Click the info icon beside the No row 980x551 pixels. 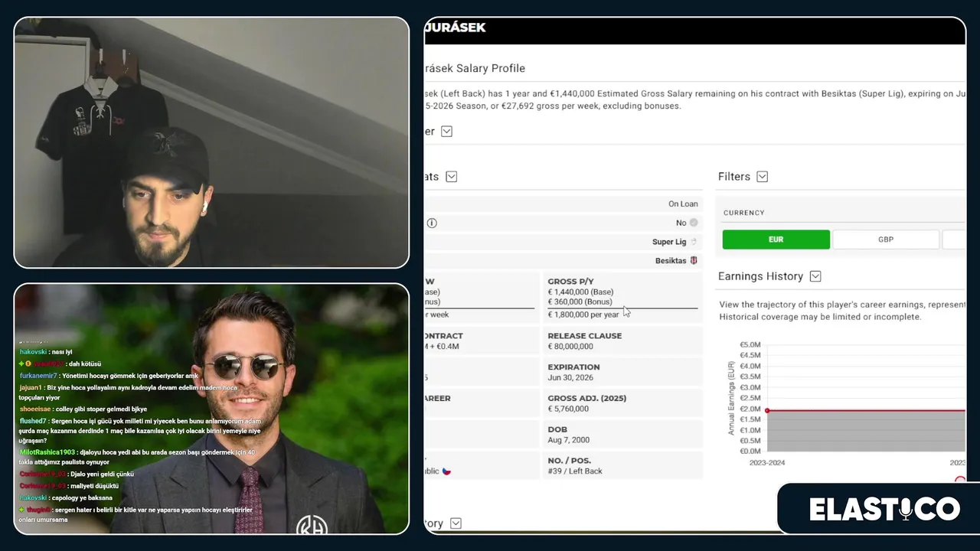432,223
